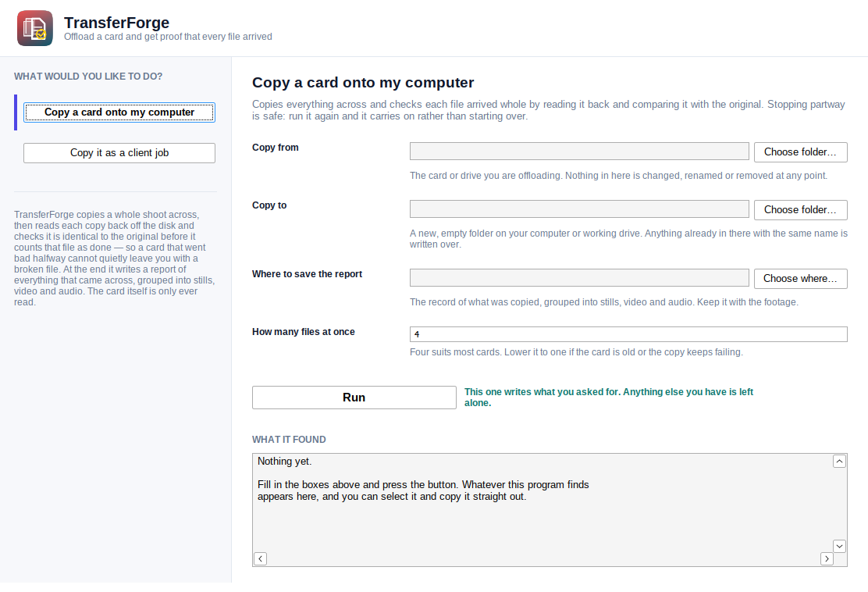Viewport: 868px width, 592px height.
Task: Click the 'WHAT IT FOUND' heading
Action: (289, 440)
